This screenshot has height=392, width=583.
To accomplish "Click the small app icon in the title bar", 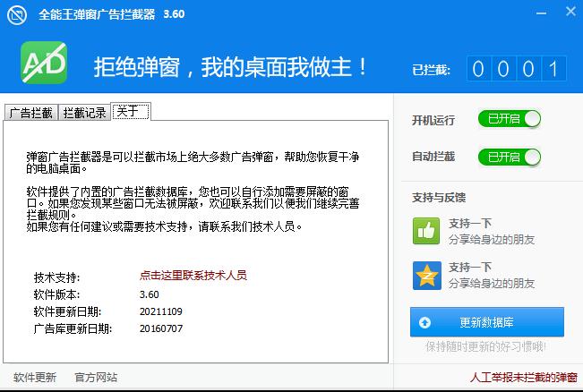I will 15,15.
